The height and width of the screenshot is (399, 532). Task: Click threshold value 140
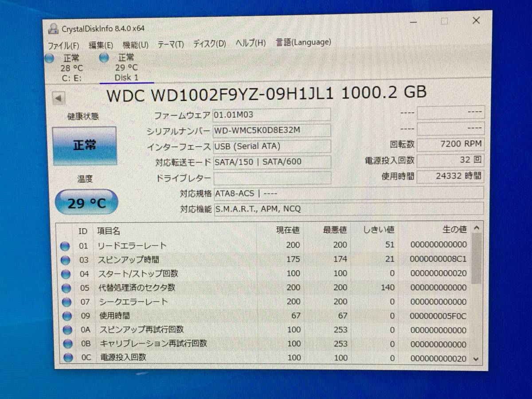pyautogui.click(x=387, y=287)
